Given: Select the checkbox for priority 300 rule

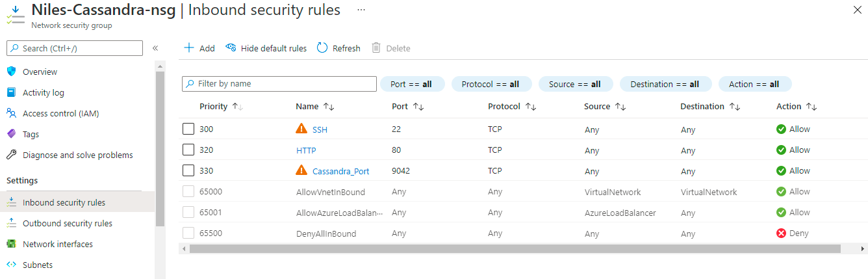Looking at the screenshot, I should (188, 129).
